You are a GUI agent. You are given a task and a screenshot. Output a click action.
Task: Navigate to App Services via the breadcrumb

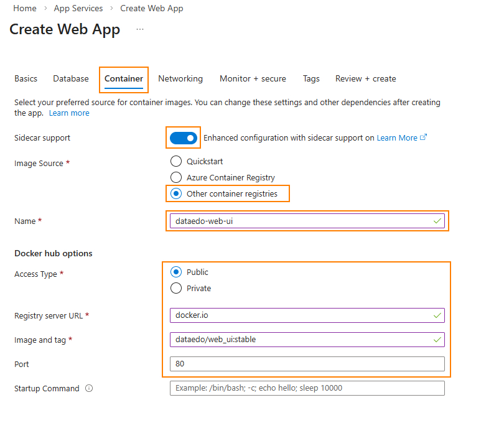coord(78,8)
